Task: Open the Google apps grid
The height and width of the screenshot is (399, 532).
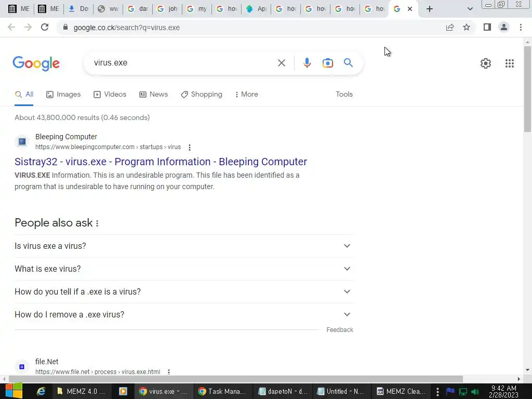Action: (x=510, y=63)
